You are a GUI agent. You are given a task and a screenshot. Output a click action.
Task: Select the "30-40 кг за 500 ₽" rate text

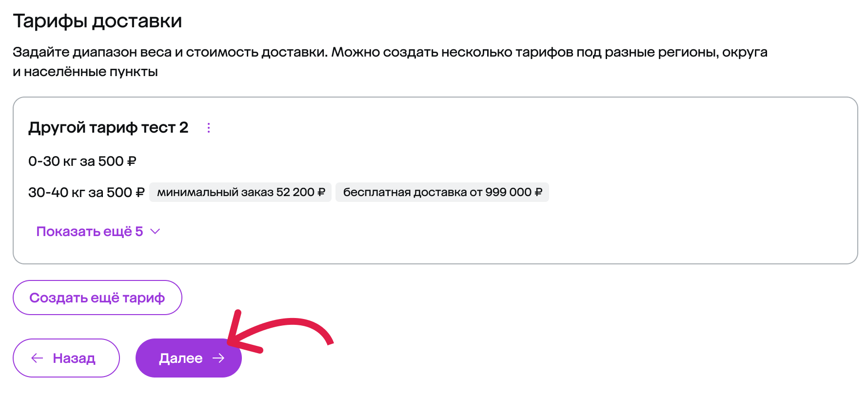(x=86, y=192)
